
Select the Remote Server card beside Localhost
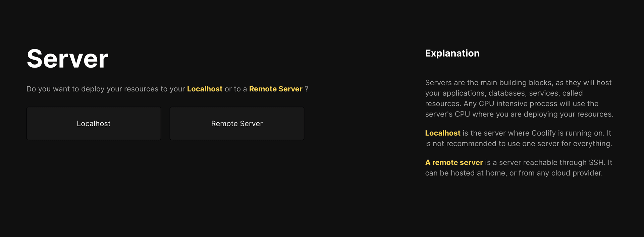236,123
